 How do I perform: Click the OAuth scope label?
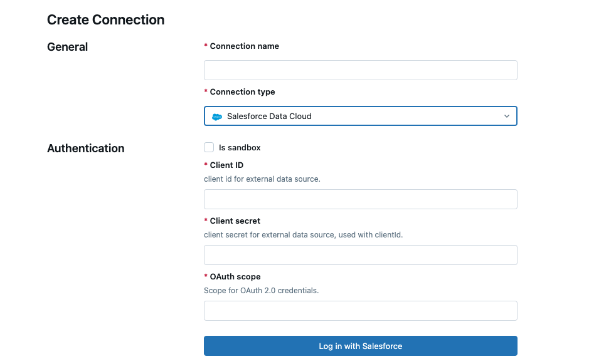(x=235, y=277)
